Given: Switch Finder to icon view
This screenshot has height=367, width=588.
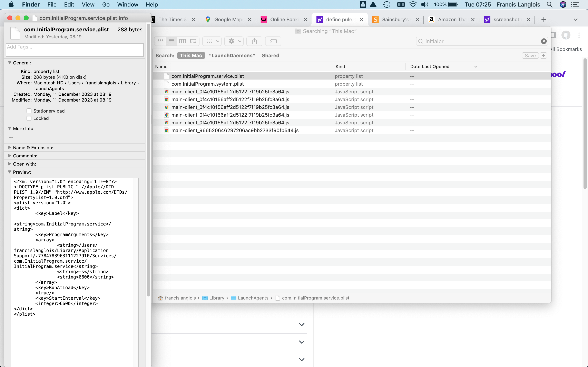Looking at the screenshot, I should (160, 41).
